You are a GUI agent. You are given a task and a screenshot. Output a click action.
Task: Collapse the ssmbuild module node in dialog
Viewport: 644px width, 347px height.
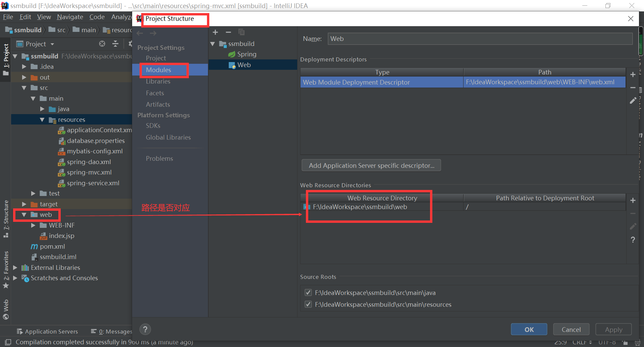tap(213, 44)
